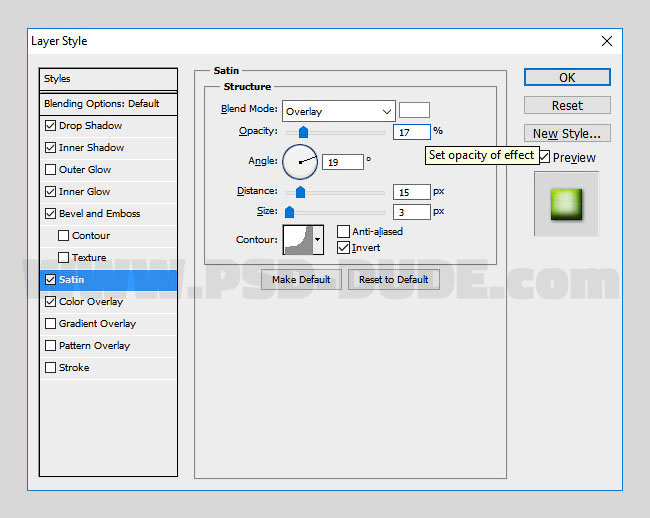This screenshot has height=518, width=650.
Task: Enable the Anti-aliased checkbox
Action: point(343,231)
